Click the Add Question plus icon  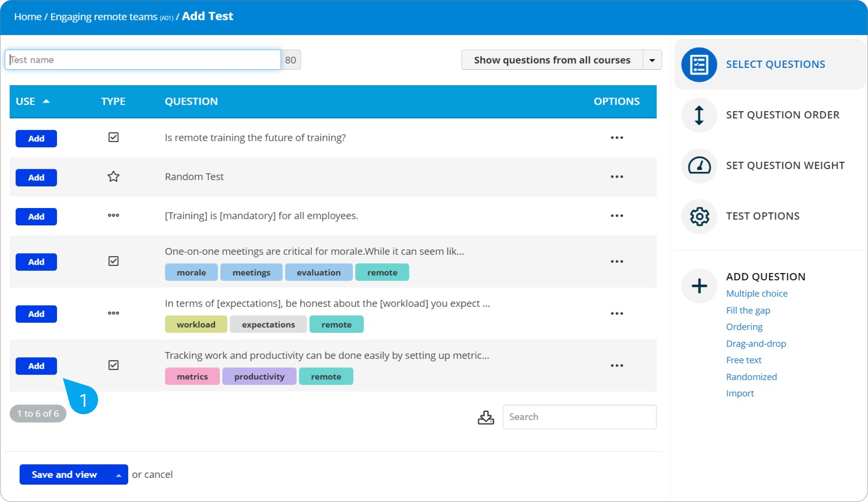pos(699,286)
